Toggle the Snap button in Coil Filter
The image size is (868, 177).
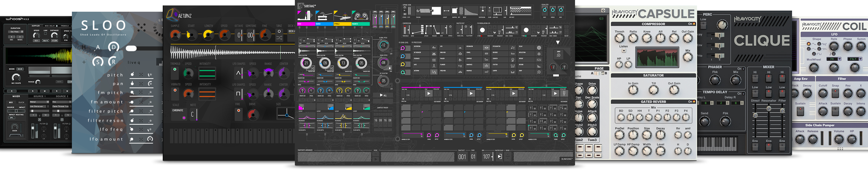(x=835, y=93)
